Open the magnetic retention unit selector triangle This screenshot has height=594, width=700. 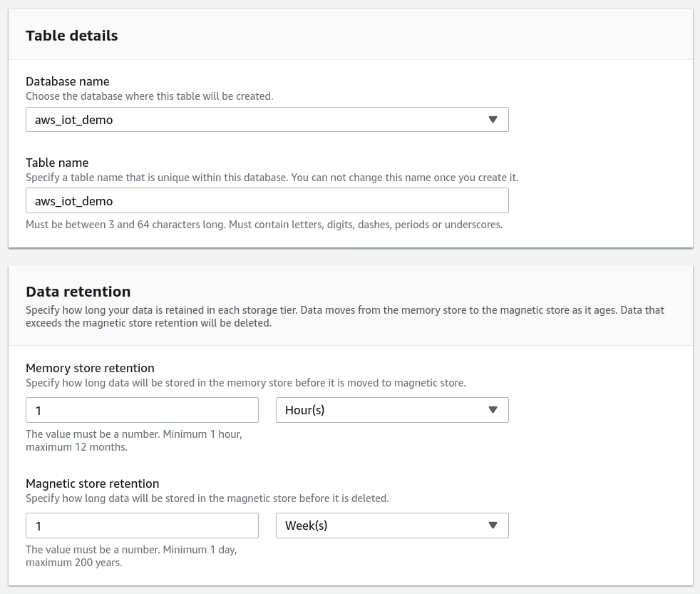(x=493, y=526)
